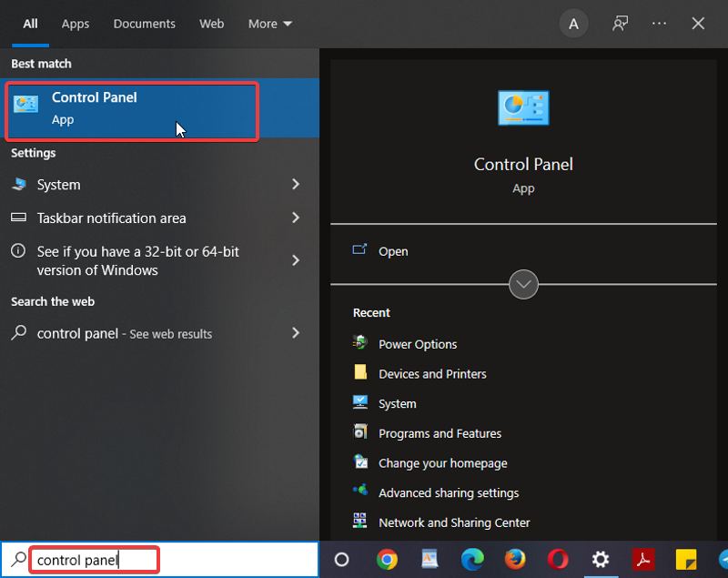Open Power Options from Recent
The height and width of the screenshot is (578, 728).
(x=418, y=344)
